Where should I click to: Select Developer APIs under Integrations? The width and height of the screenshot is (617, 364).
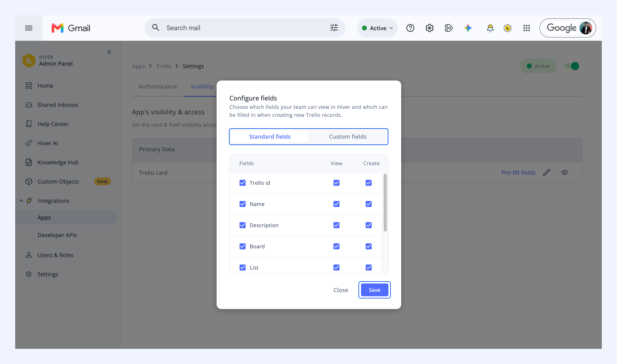[x=57, y=235]
